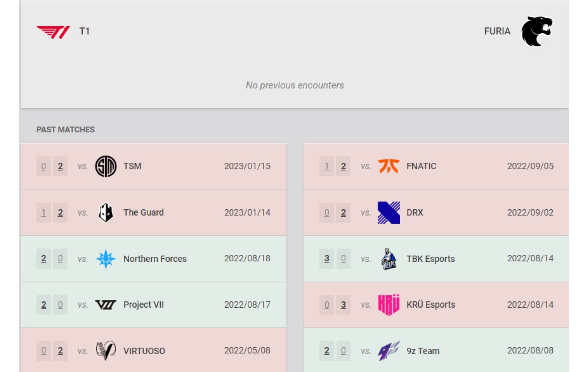Click score 1 in The Guard match
Screen dimensions: 588x372
point(44,212)
